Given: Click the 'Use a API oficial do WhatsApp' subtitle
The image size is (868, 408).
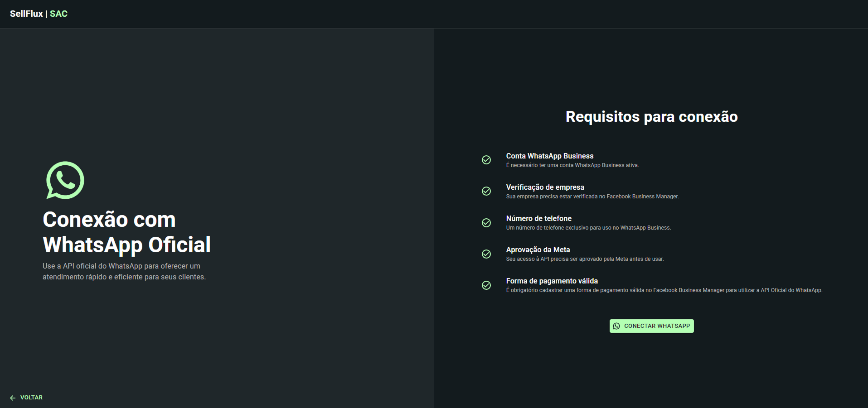Looking at the screenshot, I should point(124,271).
